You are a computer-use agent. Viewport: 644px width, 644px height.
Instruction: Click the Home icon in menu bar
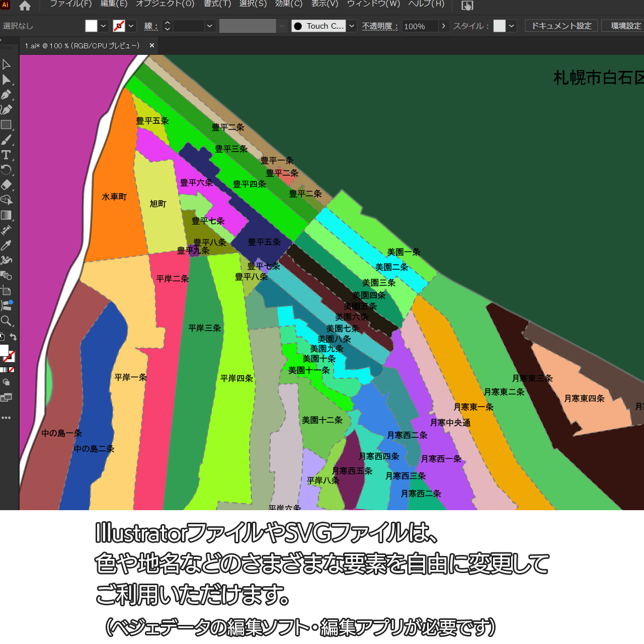point(25,6)
